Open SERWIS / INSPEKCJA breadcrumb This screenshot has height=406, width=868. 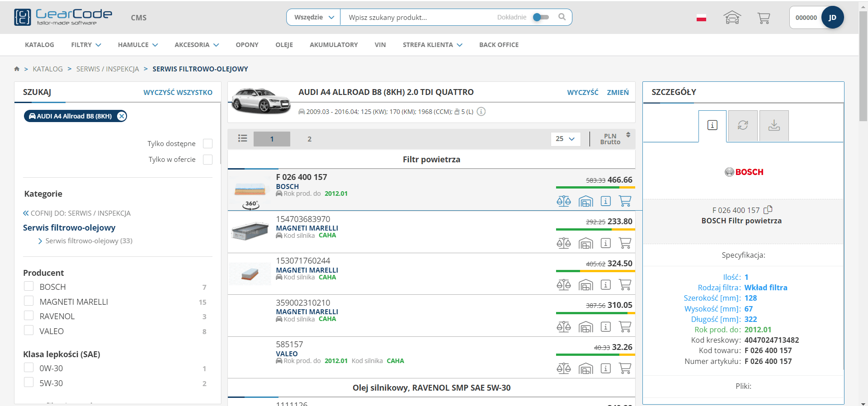click(108, 69)
